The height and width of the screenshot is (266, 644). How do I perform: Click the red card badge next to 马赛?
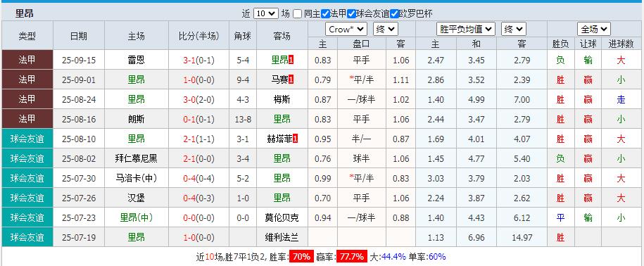[x=291, y=80]
